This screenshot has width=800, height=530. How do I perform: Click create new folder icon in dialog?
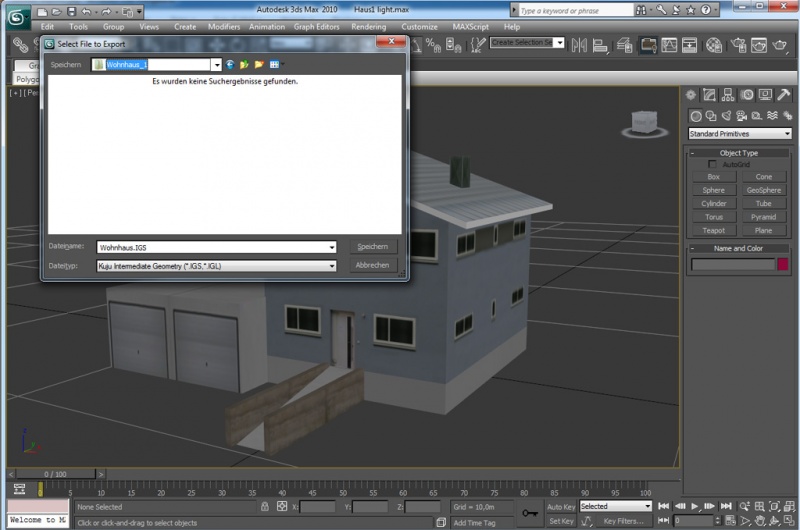coord(258,64)
